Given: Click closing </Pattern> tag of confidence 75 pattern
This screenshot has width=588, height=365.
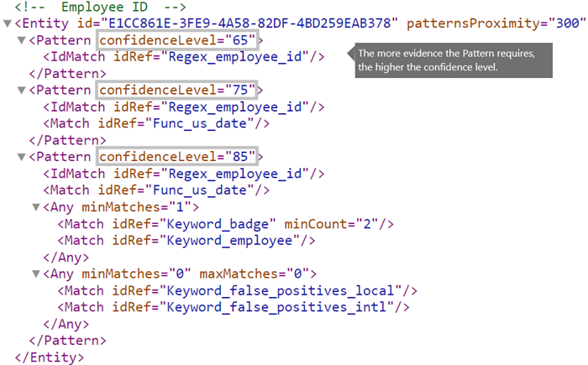Looking at the screenshot, I should [x=67, y=140].
